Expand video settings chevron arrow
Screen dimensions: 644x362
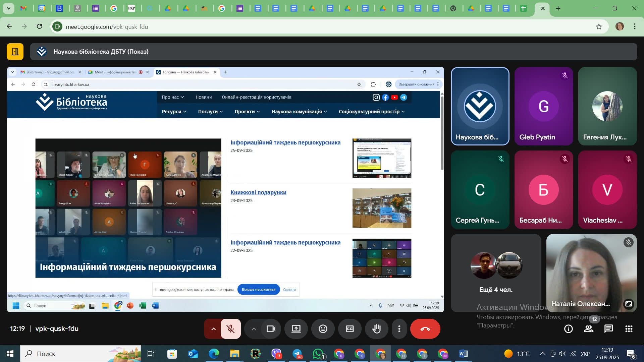[x=254, y=329]
